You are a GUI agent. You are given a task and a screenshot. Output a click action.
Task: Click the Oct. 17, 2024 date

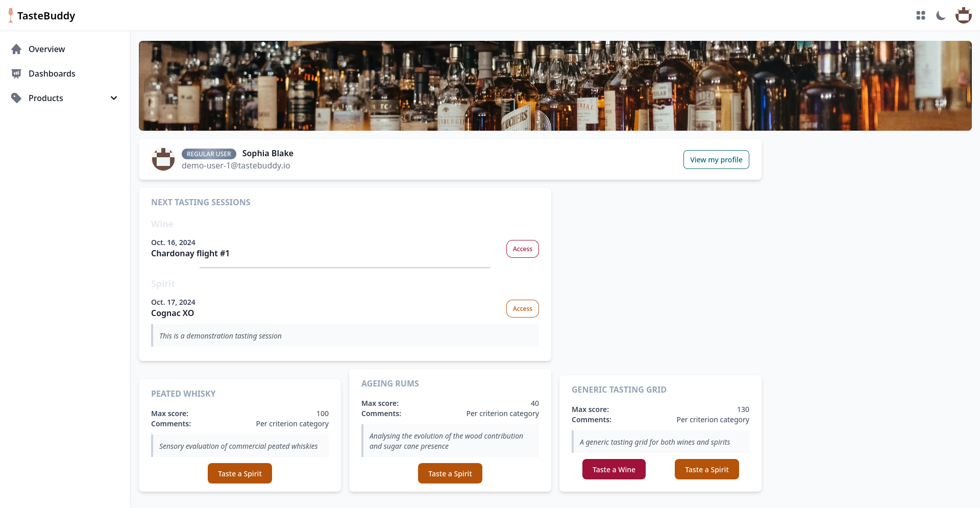173,302
